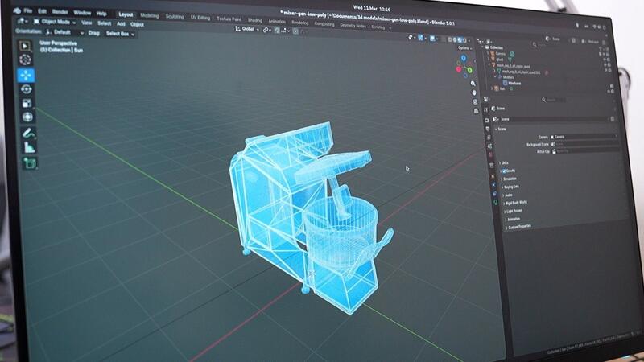
Task: Activate the Rotate tool
Action: click(27, 89)
